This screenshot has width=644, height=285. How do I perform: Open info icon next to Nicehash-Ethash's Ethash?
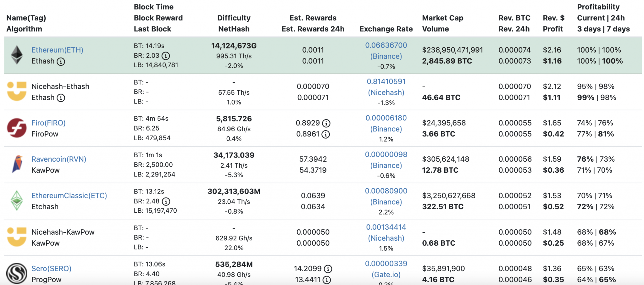coord(61,98)
